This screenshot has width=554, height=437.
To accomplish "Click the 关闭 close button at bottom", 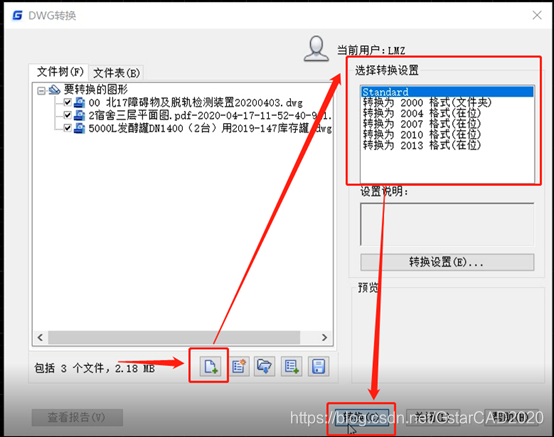I will coord(433,417).
